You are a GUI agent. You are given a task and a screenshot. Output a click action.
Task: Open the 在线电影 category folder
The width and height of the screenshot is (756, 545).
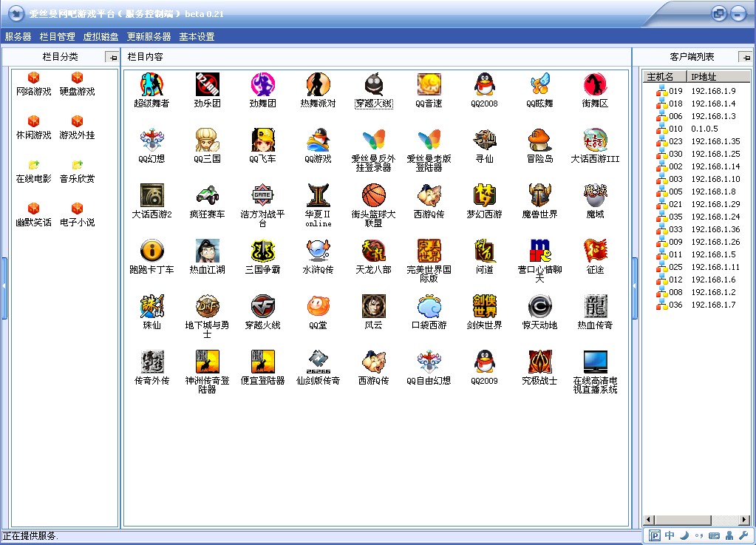pyautogui.click(x=33, y=166)
